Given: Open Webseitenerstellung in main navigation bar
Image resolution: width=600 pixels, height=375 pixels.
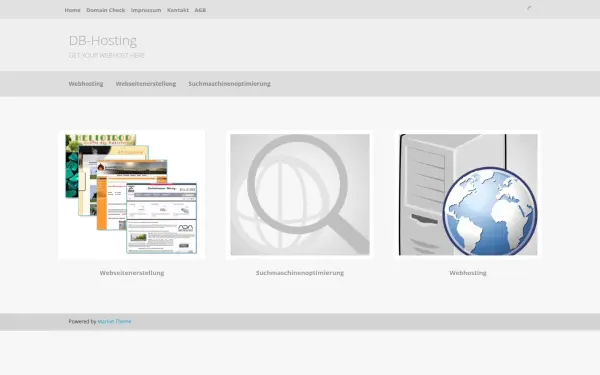Looking at the screenshot, I should [146, 83].
